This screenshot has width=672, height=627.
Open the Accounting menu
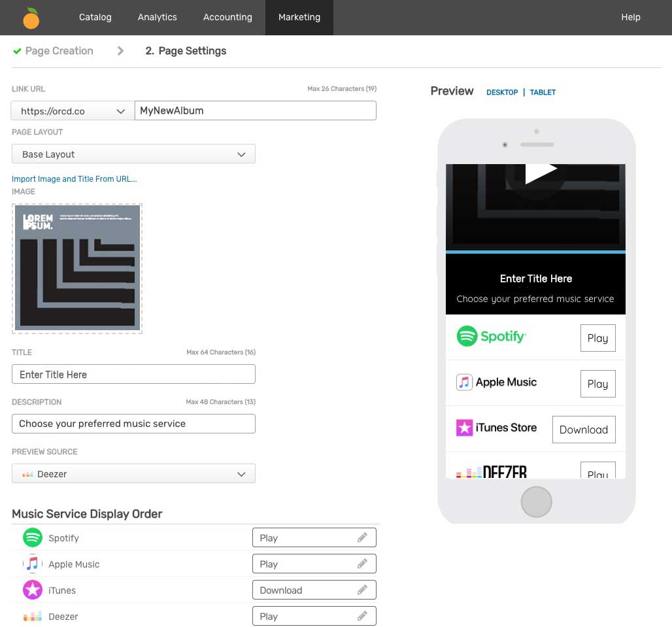[227, 17]
